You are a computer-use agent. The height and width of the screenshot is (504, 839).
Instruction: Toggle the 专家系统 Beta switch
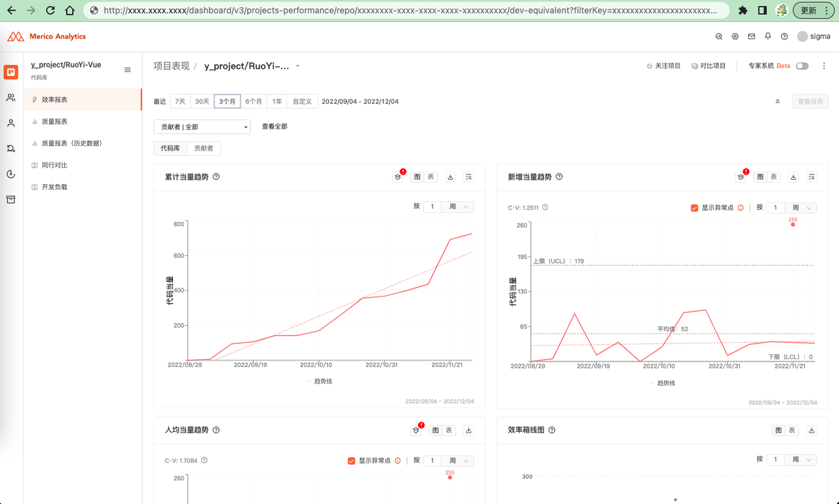pyautogui.click(x=802, y=66)
